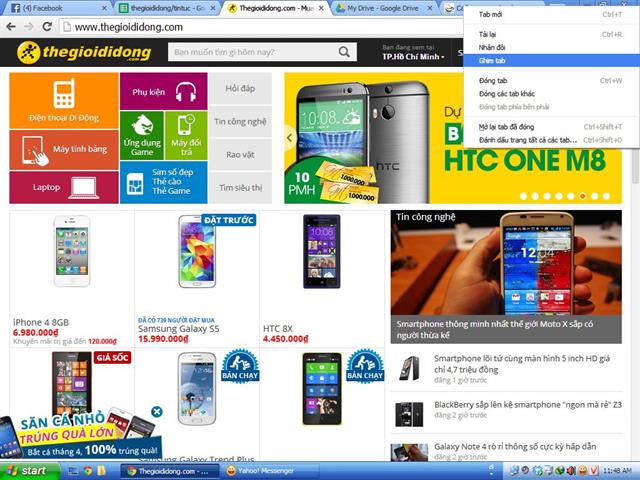Click the search magnifier icon
640x480 pixels.
tap(344, 52)
